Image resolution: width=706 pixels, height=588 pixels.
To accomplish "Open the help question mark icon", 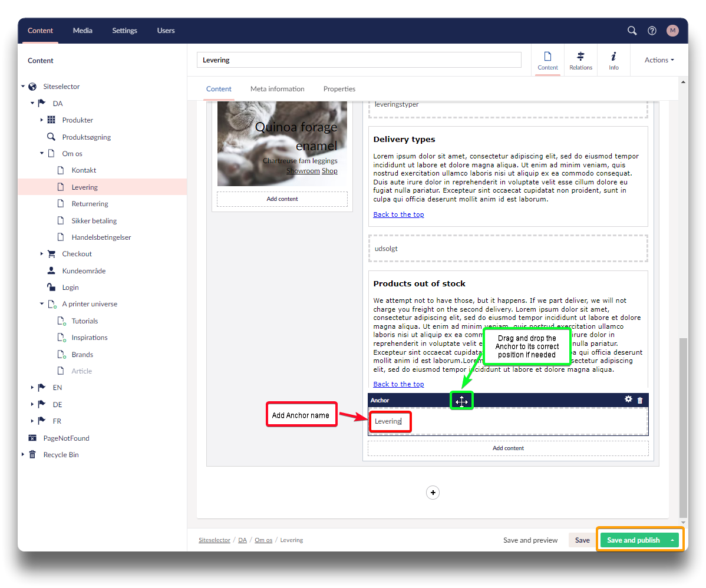I will [x=652, y=31].
